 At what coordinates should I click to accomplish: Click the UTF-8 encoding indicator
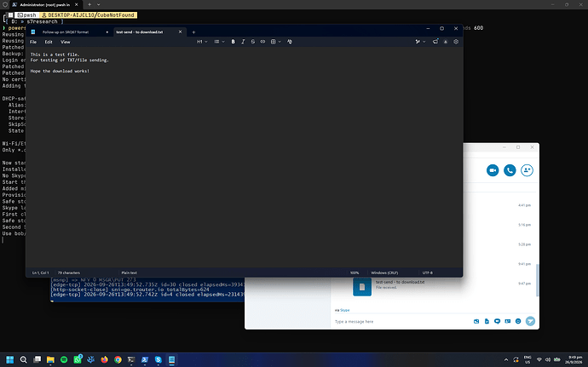point(428,272)
